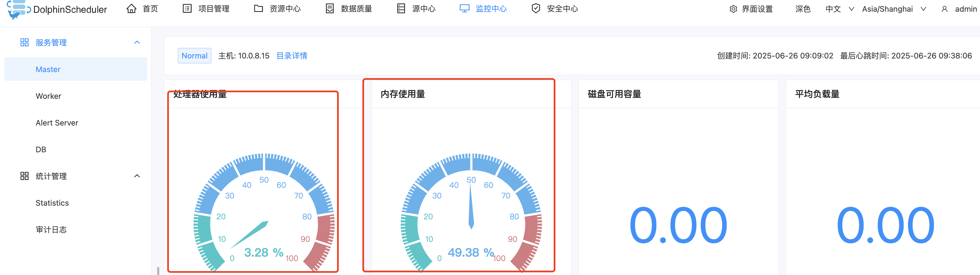Click the 资源中心 folder icon

pyautogui.click(x=258, y=9)
